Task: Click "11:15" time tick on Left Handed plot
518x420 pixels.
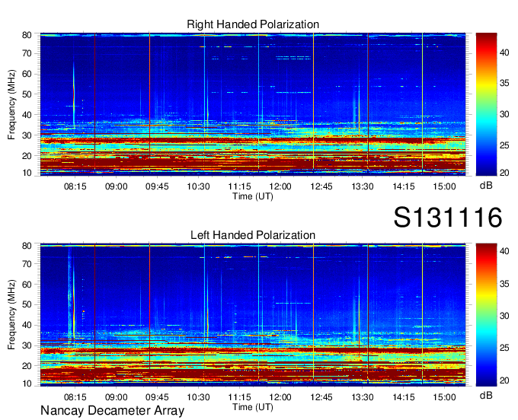Action: click(239, 396)
